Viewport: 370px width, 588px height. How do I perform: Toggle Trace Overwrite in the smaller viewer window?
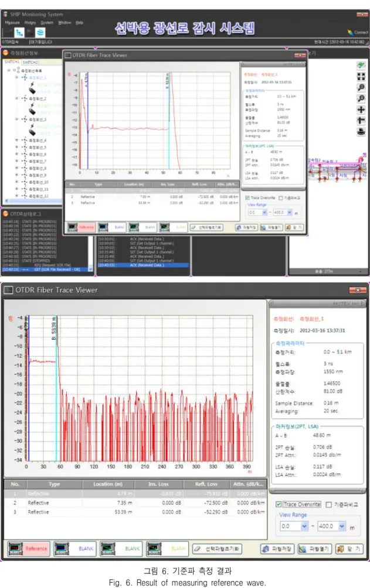click(247, 197)
